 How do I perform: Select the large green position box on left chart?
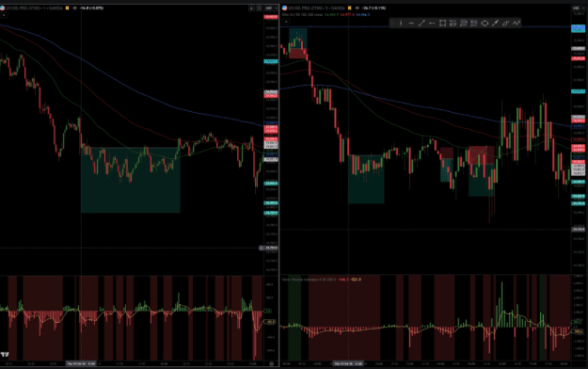click(x=131, y=180)
